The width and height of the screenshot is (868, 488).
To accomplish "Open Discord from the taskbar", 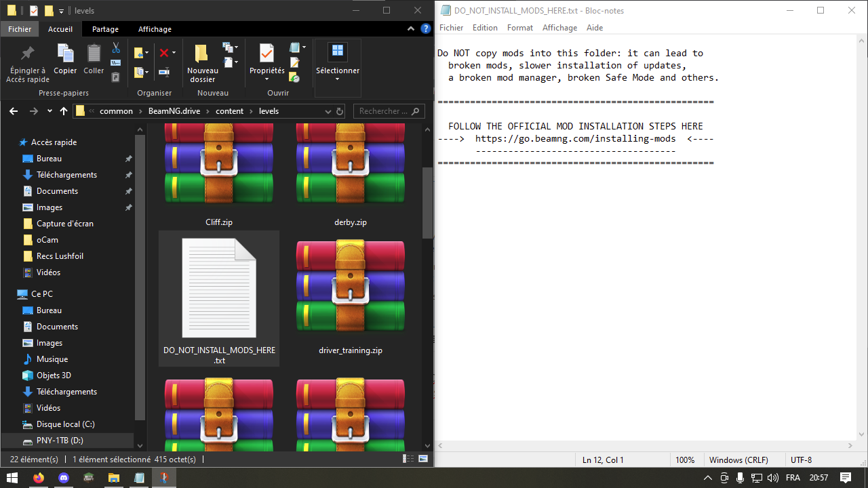I will [x=64, y=478].
